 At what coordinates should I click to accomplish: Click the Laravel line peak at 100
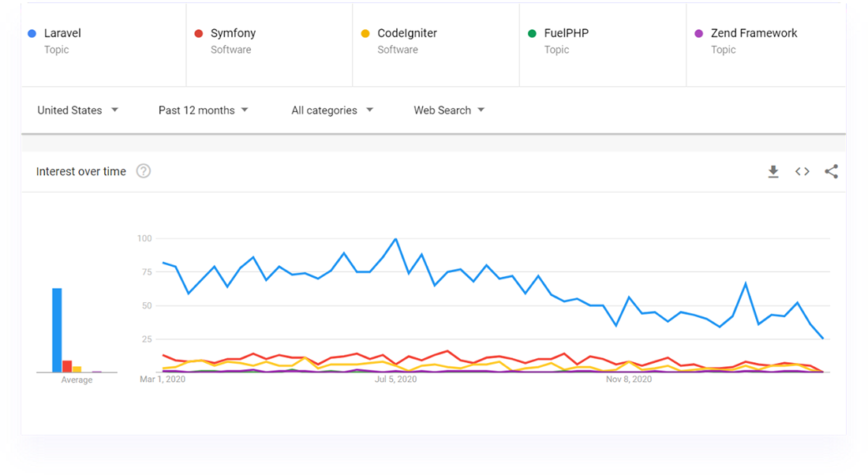point(394,237)
